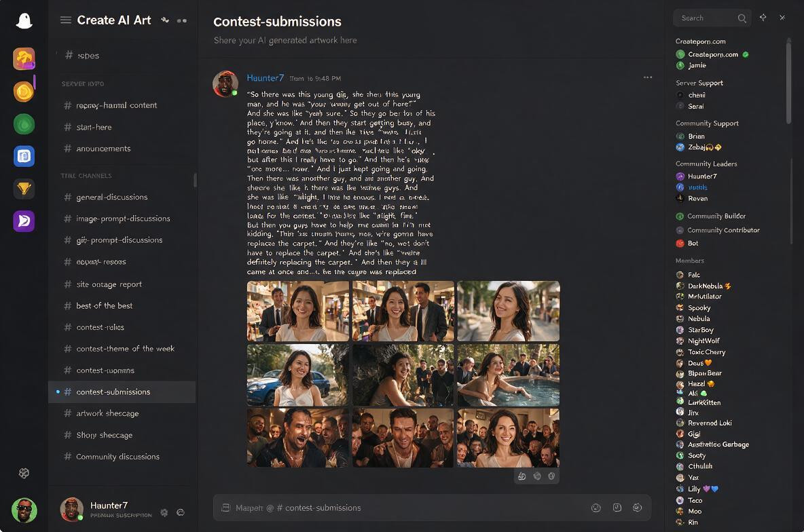Click Haunter7 username in message header
This screenshot has width=804, height=532.
tap(265, 78)
